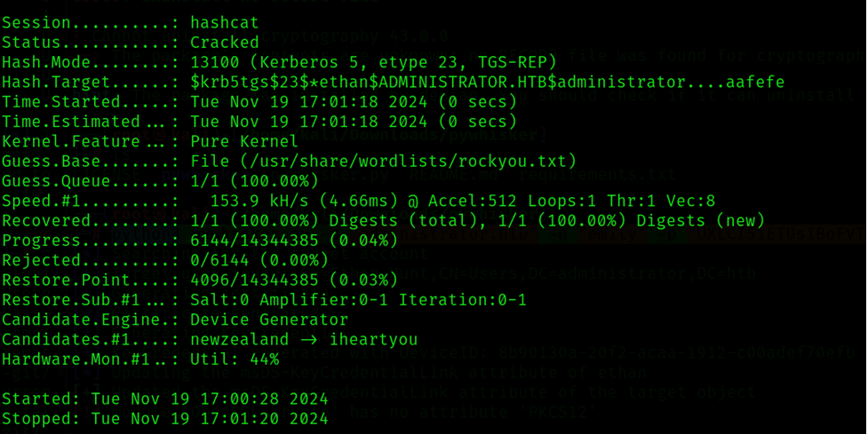Click the Util: 44% hardware monitor value
Viewport: 868px width, 434px height.
pos(235,359)
